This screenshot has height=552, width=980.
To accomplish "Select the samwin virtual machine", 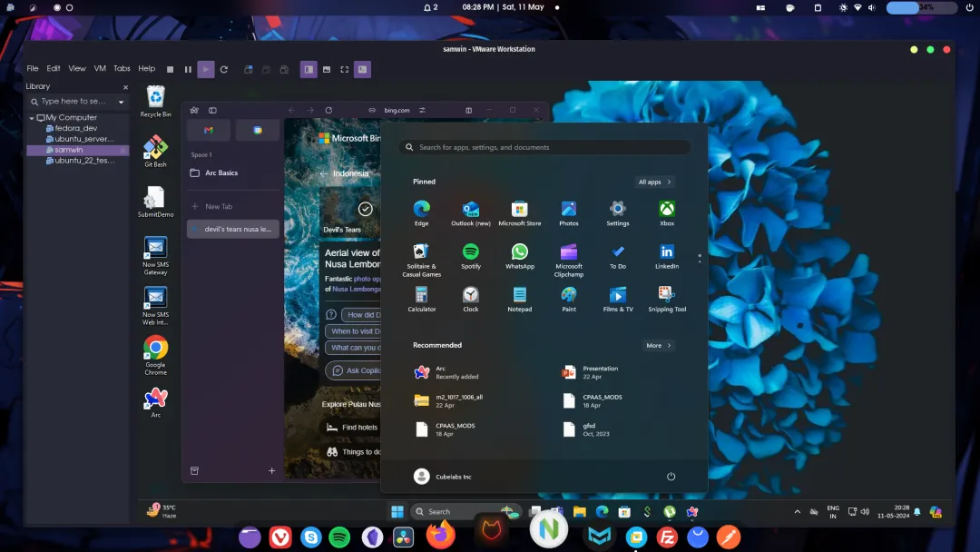I will 77,150.
